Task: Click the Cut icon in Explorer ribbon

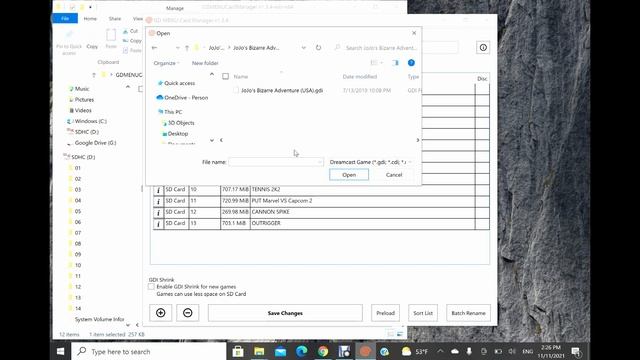Action: point(131,31)
